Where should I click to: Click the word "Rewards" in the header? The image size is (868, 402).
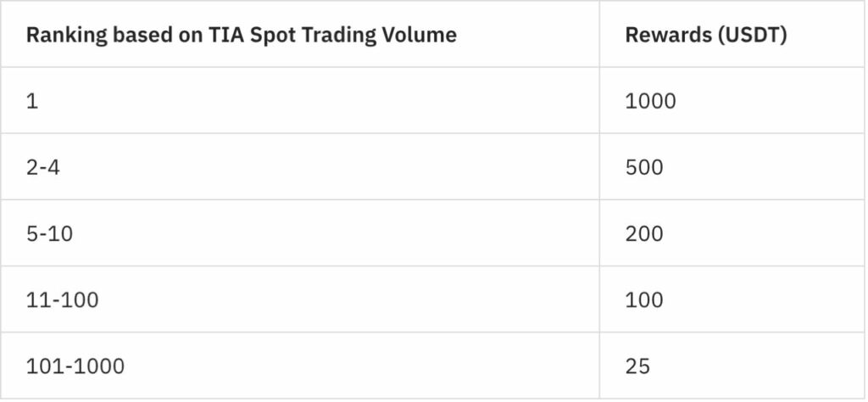[x=665, y=36]
